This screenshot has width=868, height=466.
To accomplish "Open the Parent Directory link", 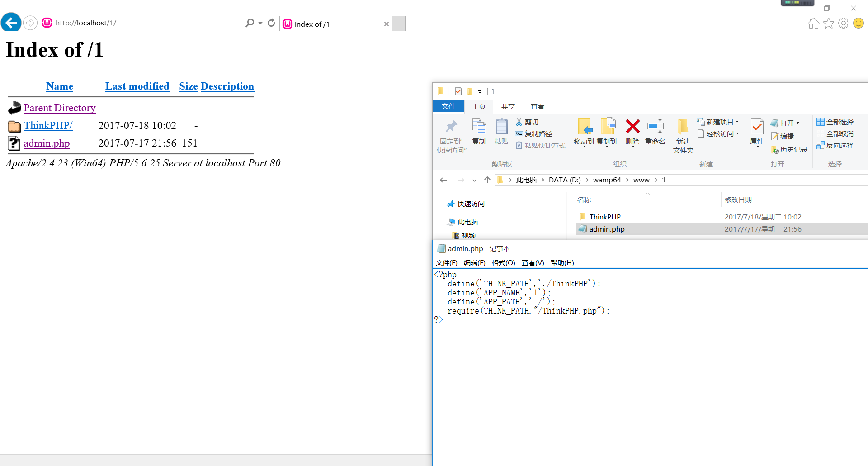I will (x=60, y=108).
